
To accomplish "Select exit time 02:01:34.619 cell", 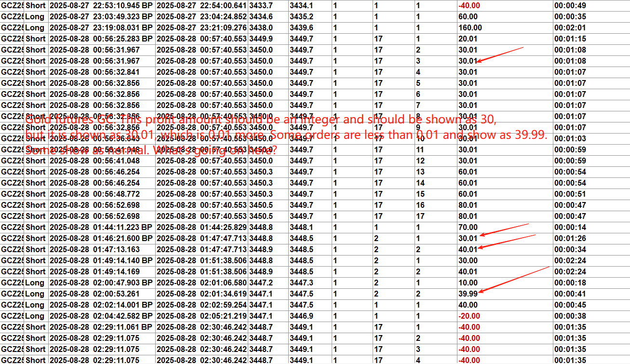I will tap(201, 294).
